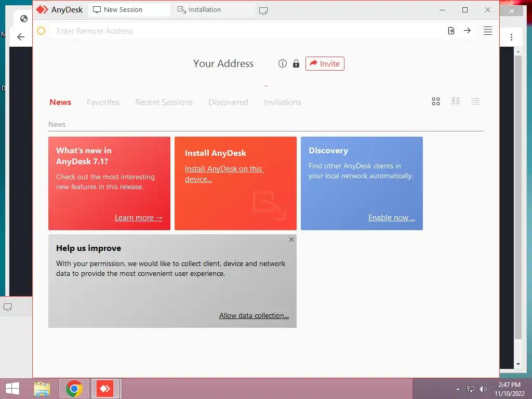Image resolution: width=532 pixels, height=399 pixels.
Task: Click the What's new in AnyDesk 7.1 heading
Action: [x=84, y=156]
